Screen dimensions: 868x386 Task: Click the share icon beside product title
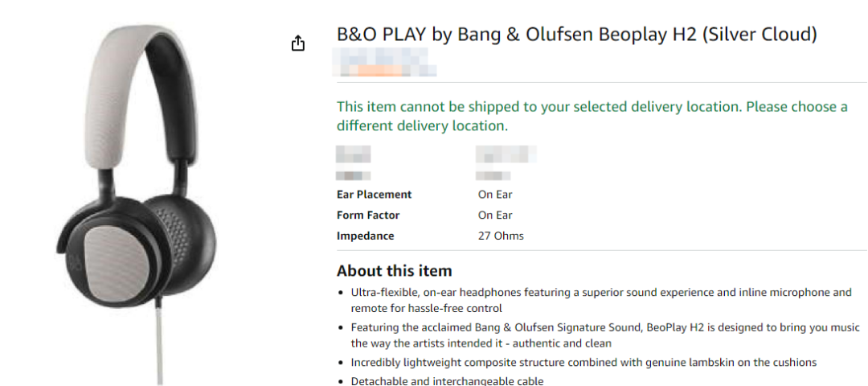298,43
